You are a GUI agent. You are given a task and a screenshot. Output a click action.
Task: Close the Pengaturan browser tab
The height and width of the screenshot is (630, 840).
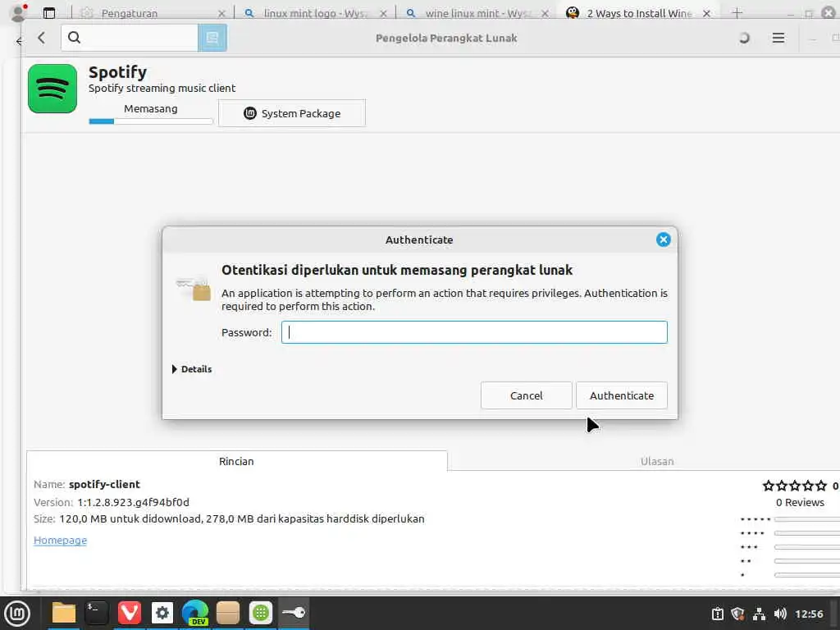[221, 13]
